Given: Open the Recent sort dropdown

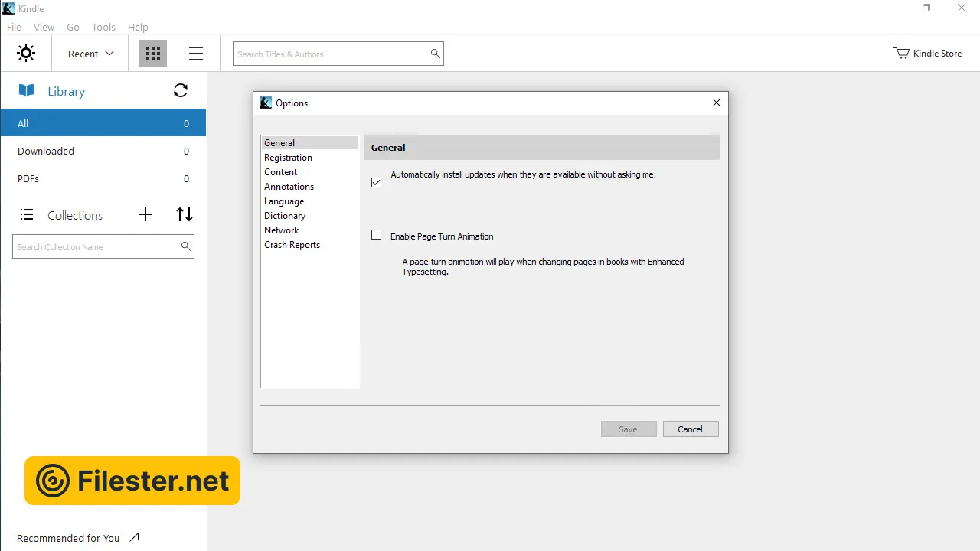Looking at the screenshot, I should tap(90, 54).
